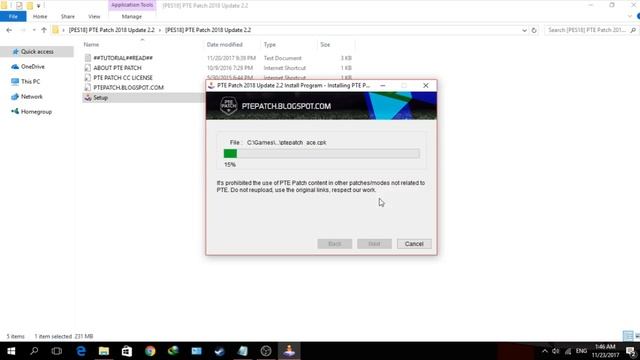Viewport: 640px width, 360px height.
Task: Select Quick access in navigation pane
Action: 37,51
